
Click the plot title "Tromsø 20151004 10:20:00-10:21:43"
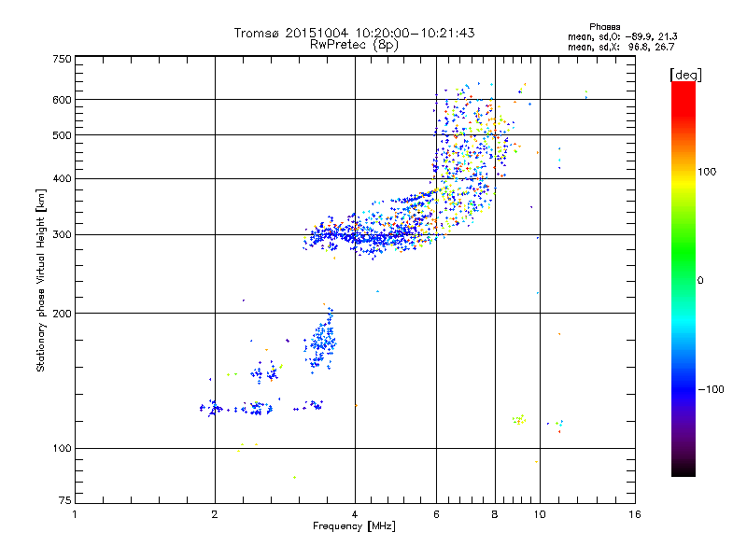coord(354,33)
